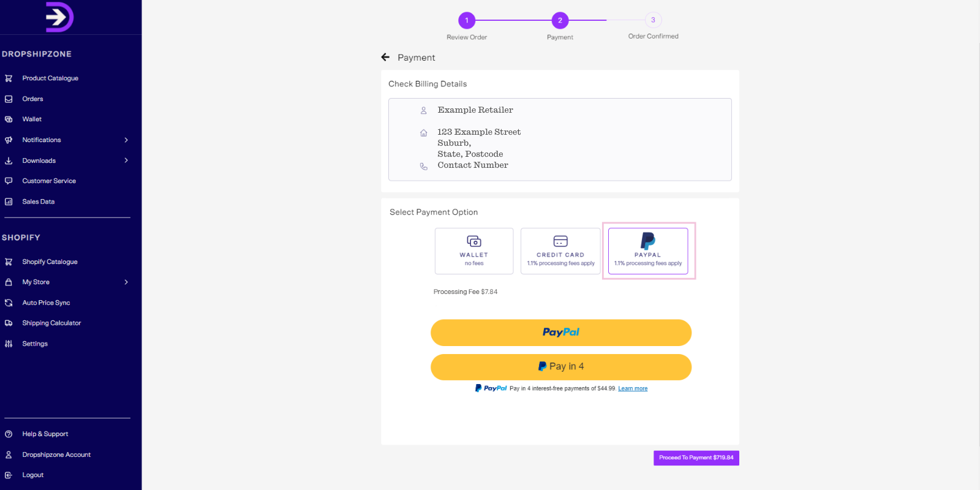Open Sales Data menu item

(39, 202)
